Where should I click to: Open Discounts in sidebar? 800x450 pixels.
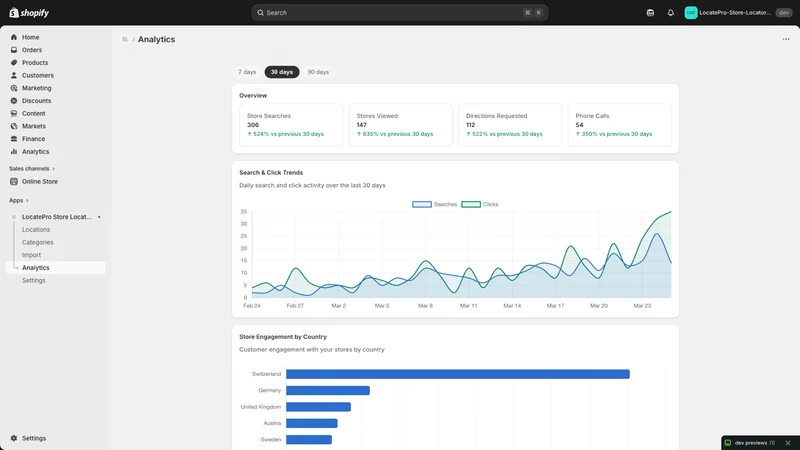[36, 101]
